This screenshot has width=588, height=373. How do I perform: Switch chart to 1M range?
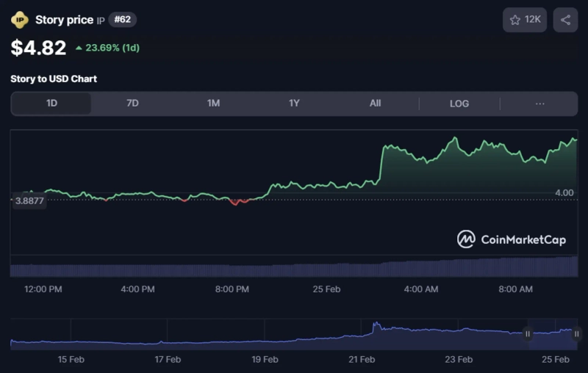point(213,104)
